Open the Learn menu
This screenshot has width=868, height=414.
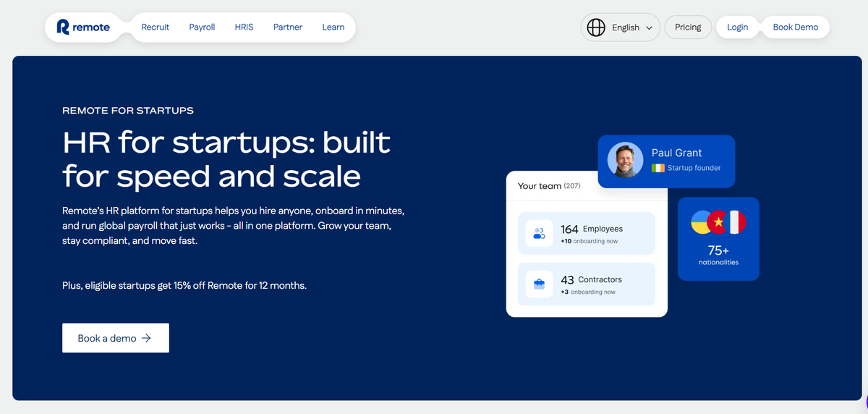333,28
